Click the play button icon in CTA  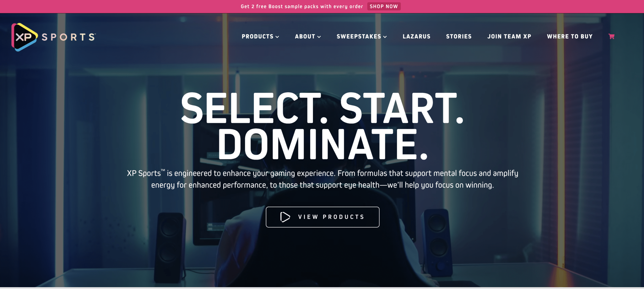pos(285,216)
